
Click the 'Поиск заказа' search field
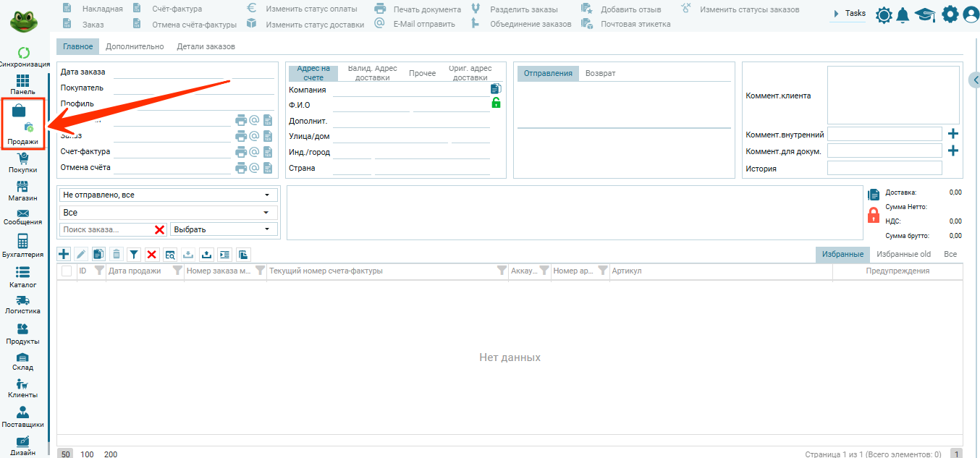pos(106,229)
